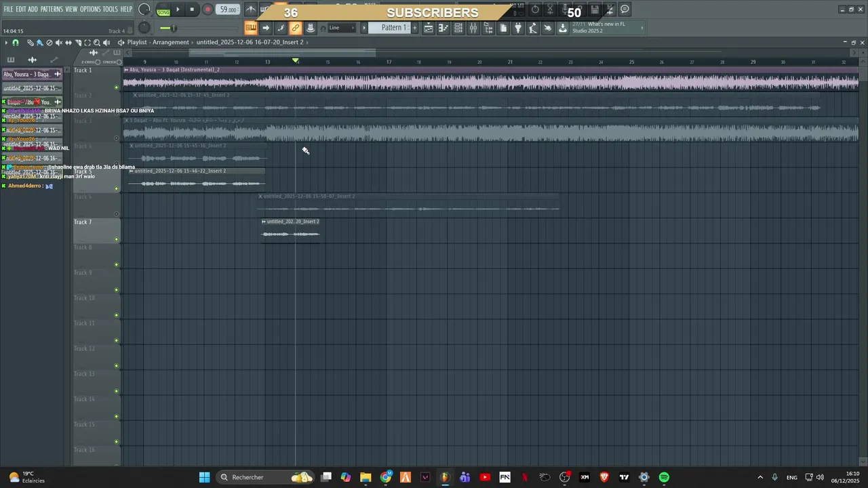Select the pencil Draw tool

[x=31, y=43]
